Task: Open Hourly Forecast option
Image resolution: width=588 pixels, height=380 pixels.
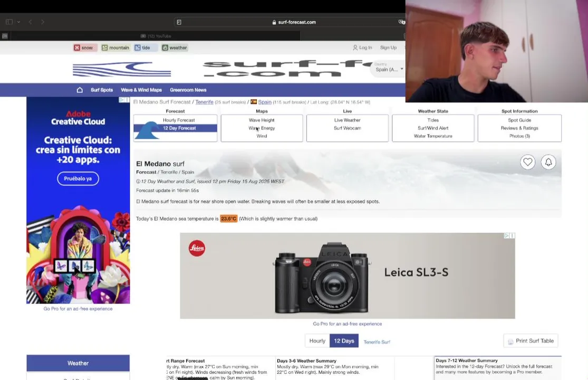Action: pyautogui.click(x=179, y=120)
